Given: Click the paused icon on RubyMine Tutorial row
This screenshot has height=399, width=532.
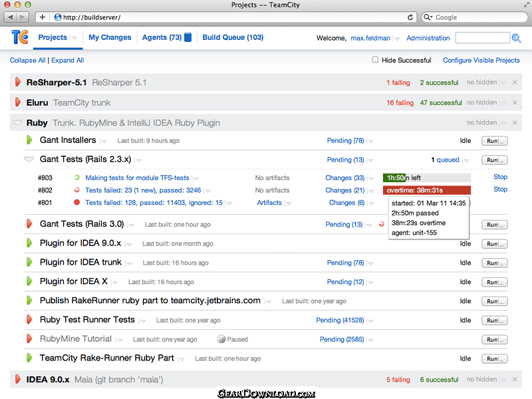Looking at the screenshot, I should [x=221, y=339].
